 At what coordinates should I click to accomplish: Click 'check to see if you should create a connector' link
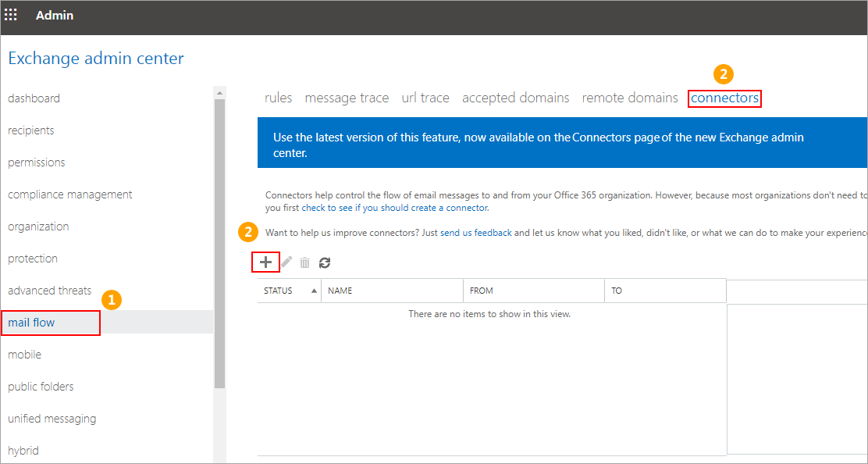coord(394,208)
